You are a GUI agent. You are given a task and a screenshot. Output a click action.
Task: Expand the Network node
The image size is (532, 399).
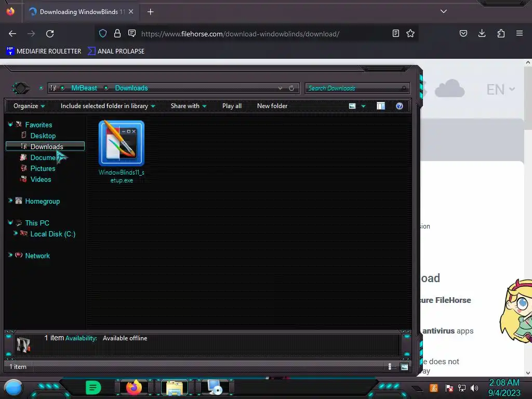click(10, 255)
